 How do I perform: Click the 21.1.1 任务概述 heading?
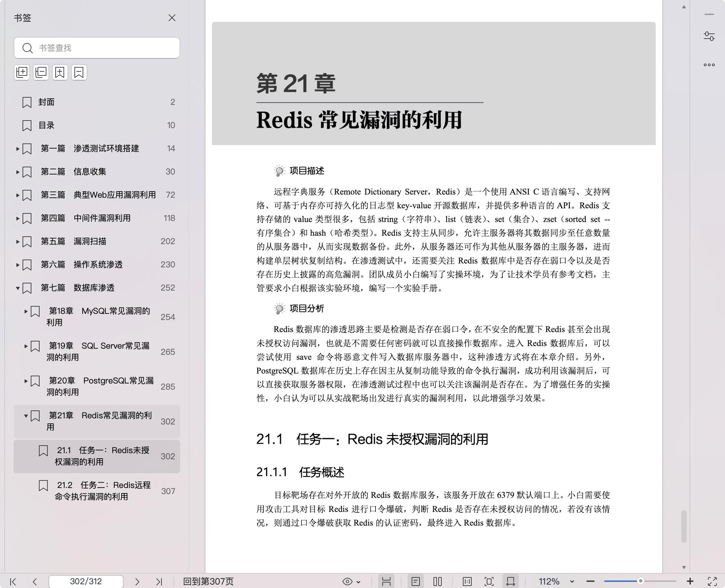pyautogui.click(x=300, y=472)
